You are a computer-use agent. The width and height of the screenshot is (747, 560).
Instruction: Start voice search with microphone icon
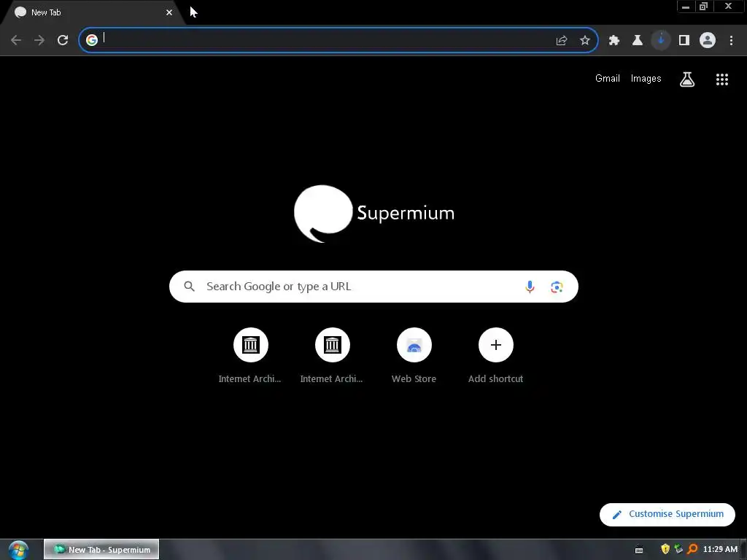pos(530,287)
